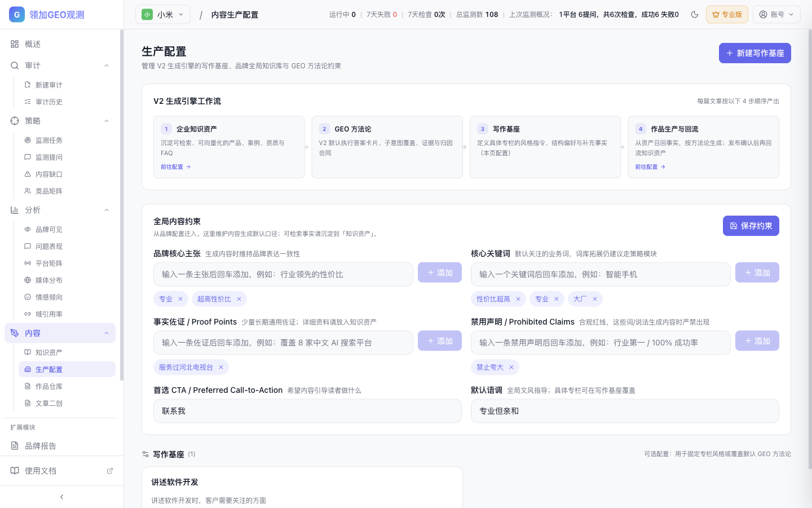Viewport: 812px width, 508px height.
Task: Collapse the 分析 section chevron
Action: click(107, 210)
